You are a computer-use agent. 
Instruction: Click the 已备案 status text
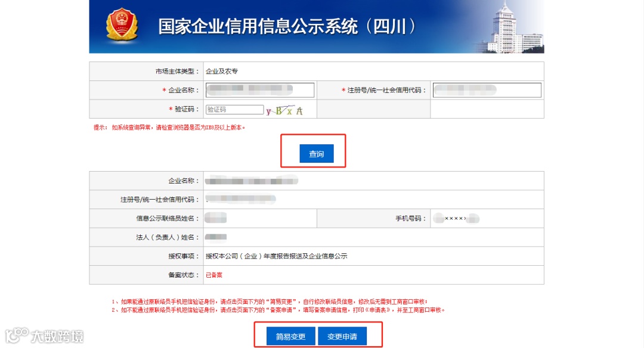tap(214, 275)
